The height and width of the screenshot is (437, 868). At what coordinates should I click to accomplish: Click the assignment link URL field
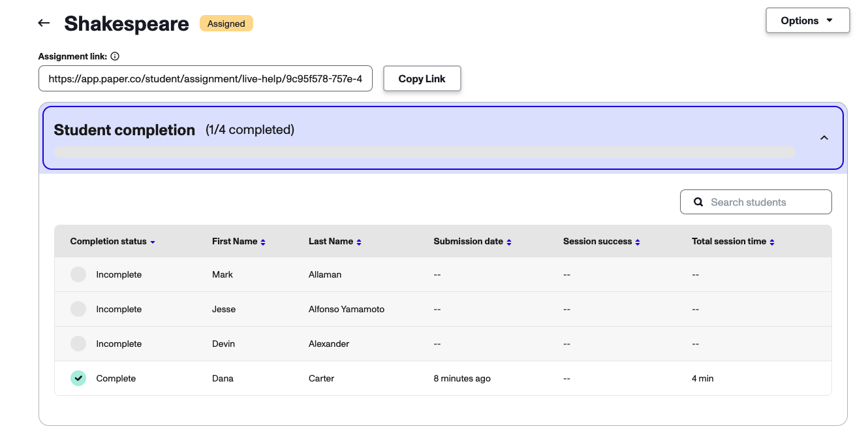point(206,78)
